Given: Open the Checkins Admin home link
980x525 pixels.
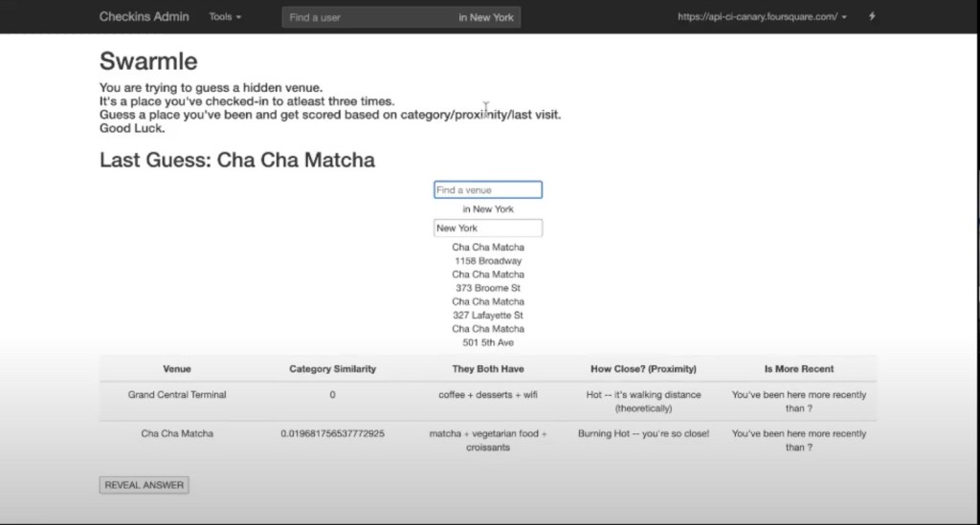Looking at the screenshot, I should [145, 17].
